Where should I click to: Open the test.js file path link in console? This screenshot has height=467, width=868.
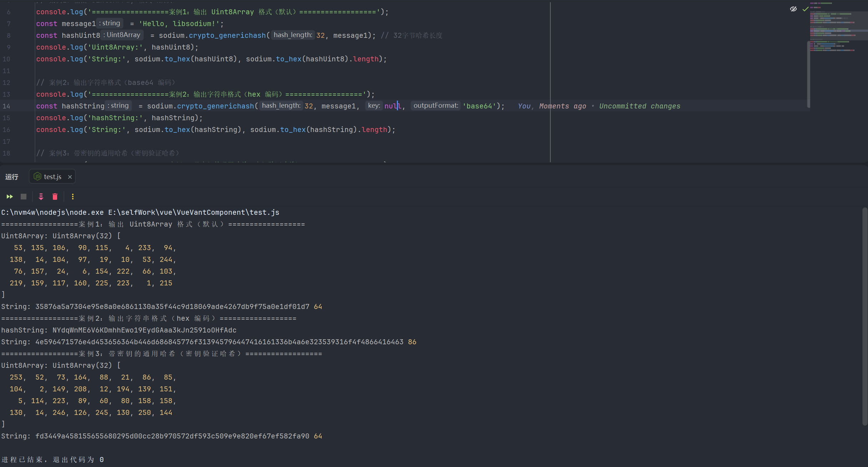click(194, 213)
